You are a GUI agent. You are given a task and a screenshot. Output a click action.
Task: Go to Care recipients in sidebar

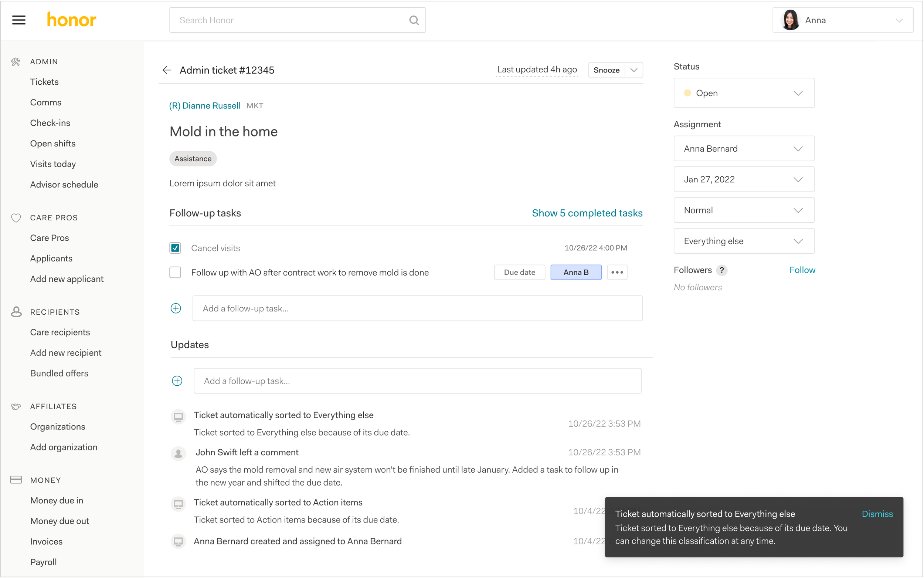[60, 332]
